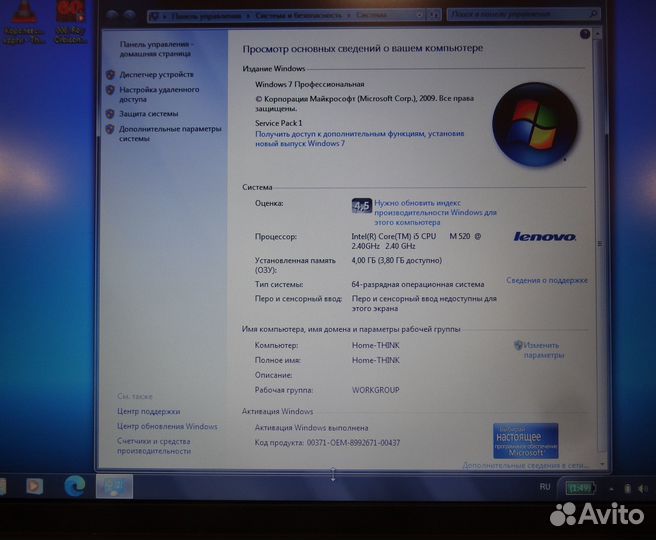The image size is (656, 540).
Task: Click Service Pack 1 text
Action: [x=279, y=123]
